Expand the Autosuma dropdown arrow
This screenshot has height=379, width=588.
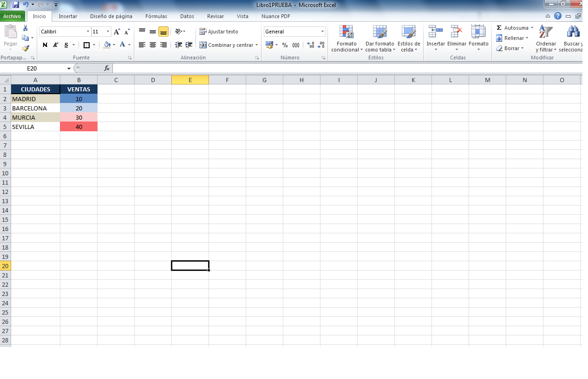(532, 28)
